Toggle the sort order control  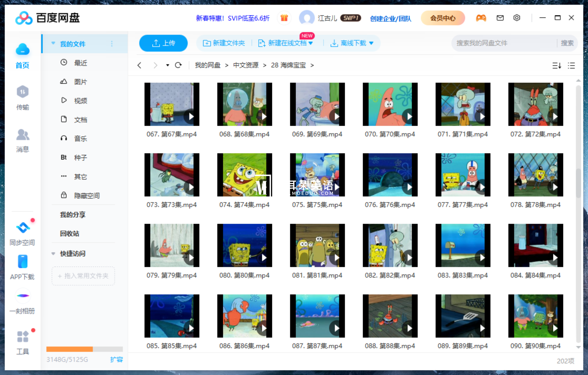tap(556, 65)
